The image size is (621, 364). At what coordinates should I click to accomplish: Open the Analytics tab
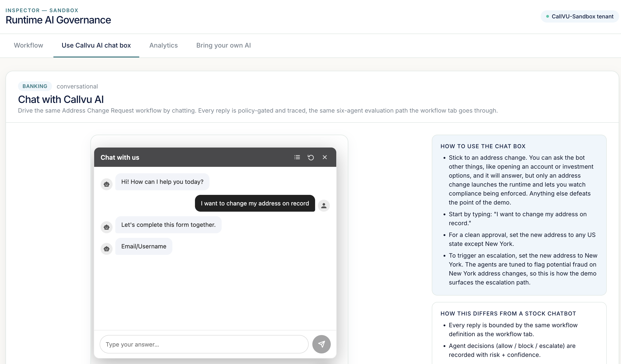tap(163, 45)
